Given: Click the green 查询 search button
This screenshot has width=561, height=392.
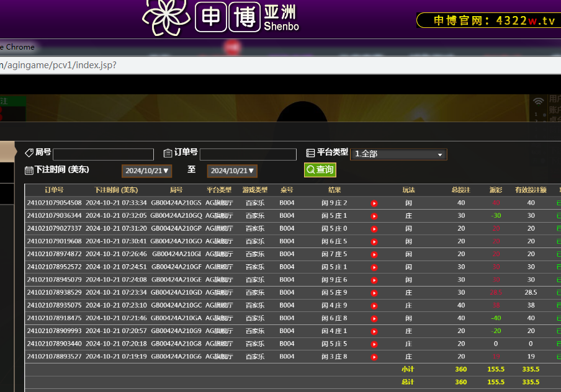Looking at the screenshot, I should (x=320, y=170).
